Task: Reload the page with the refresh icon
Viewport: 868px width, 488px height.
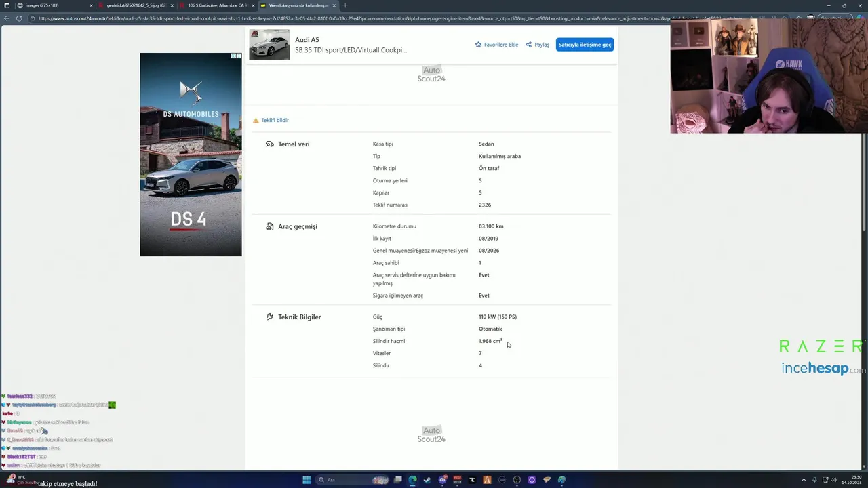Action: pos(19,18)
